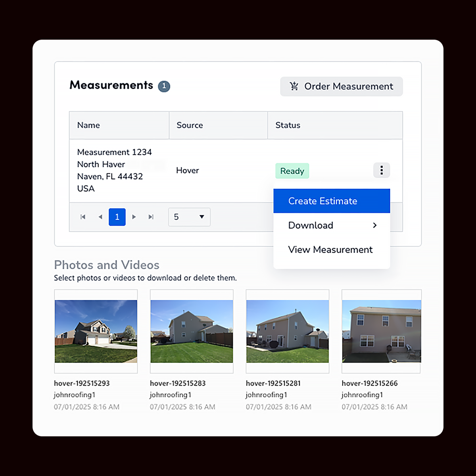The width and height of the screenshot is (476, 476).
Task: Click the file name hover-192515283
Action: [x=178, y=384]
